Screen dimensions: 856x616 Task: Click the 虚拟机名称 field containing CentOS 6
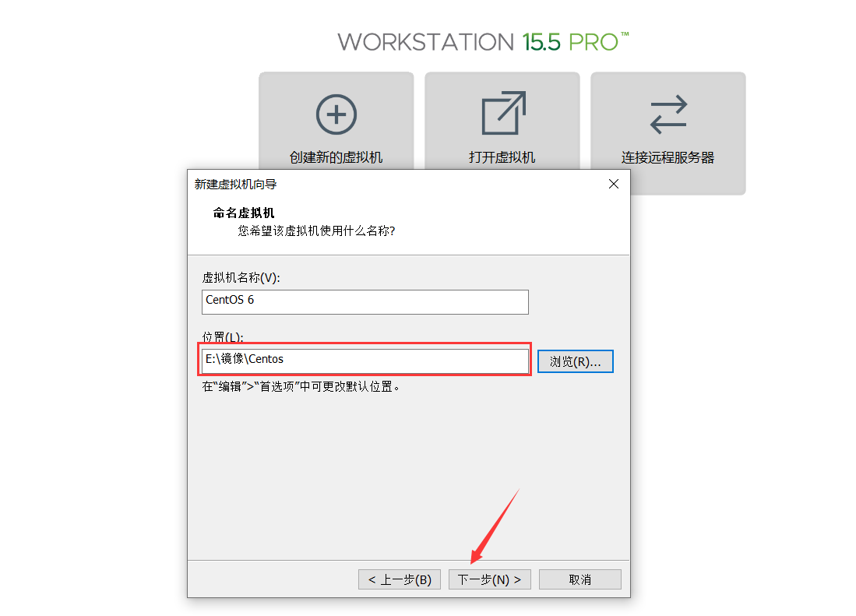365,301
